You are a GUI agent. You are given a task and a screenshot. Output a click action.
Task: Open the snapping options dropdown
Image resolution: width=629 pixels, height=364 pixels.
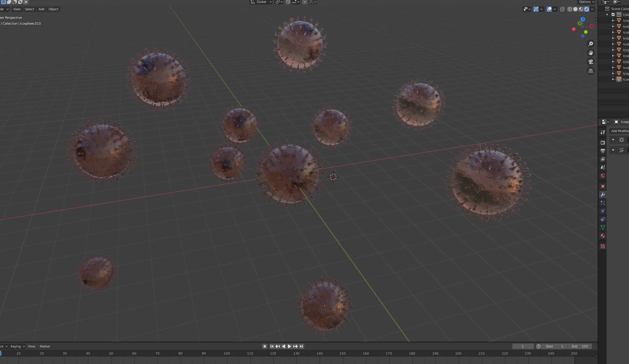point(296,2)
